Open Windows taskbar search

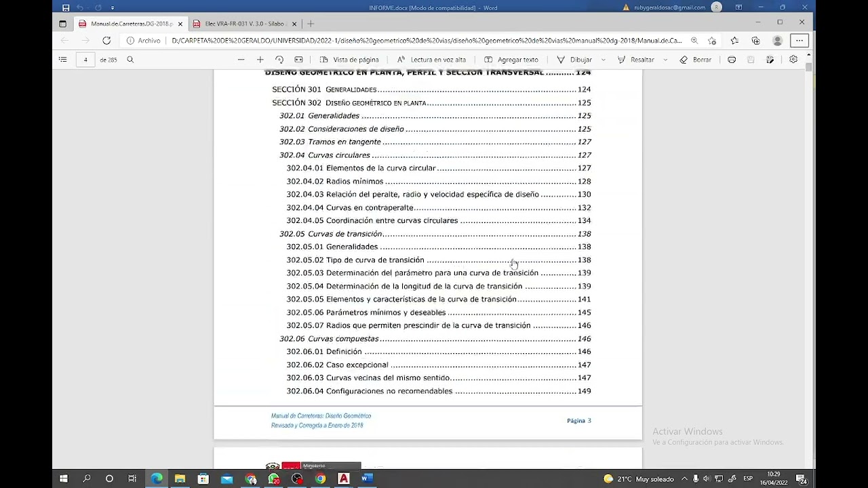(87, 479)
